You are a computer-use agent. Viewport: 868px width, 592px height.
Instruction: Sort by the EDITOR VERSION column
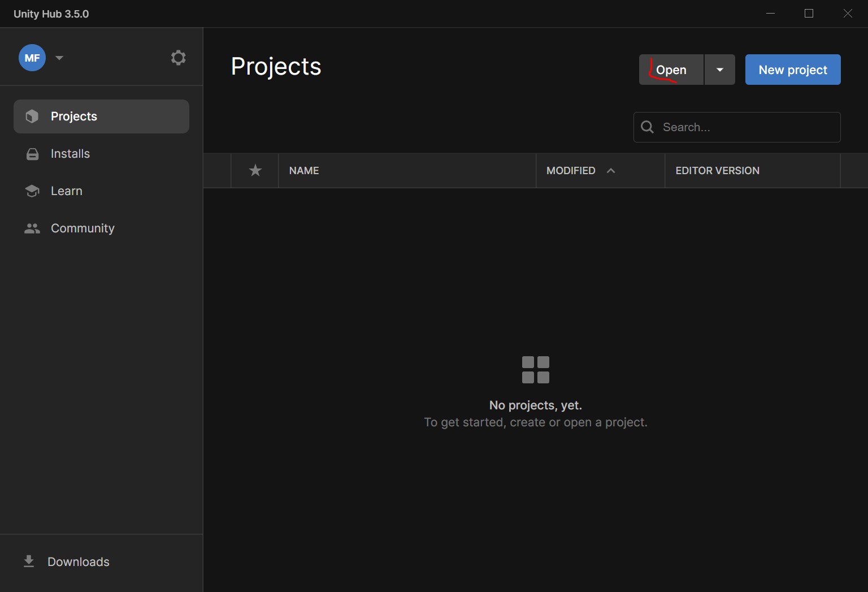717,170
